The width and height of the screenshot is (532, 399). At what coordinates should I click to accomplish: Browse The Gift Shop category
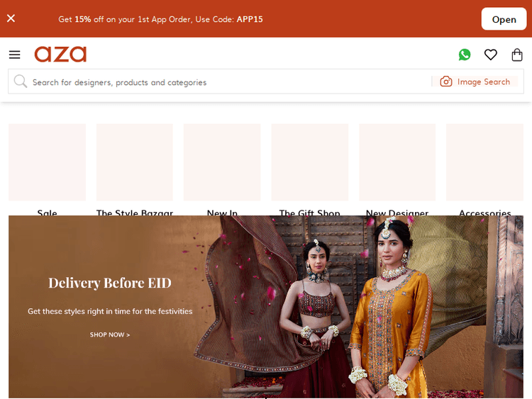pyautogui.click(x=310, y=163)
